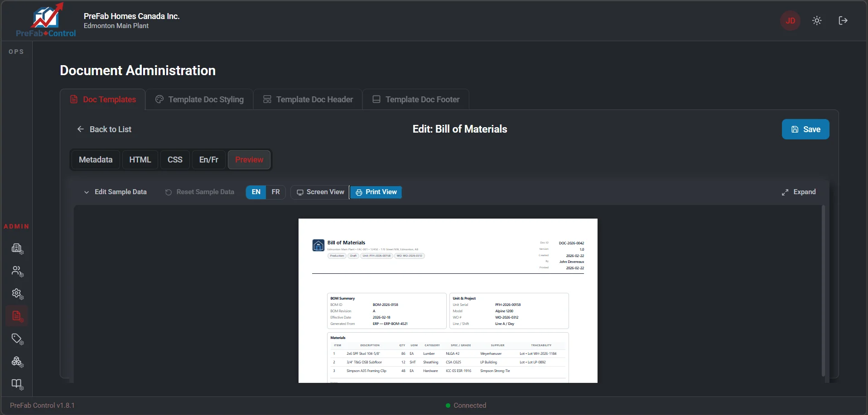Screen dimensions: 868x415
Task: Click the preview panel vertical scrollbar
Action: point(823,291)
